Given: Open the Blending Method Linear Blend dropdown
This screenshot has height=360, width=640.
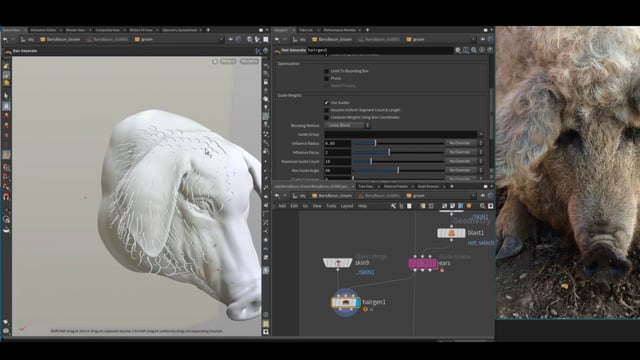Looking at the screenshot, I should [347, 125].
